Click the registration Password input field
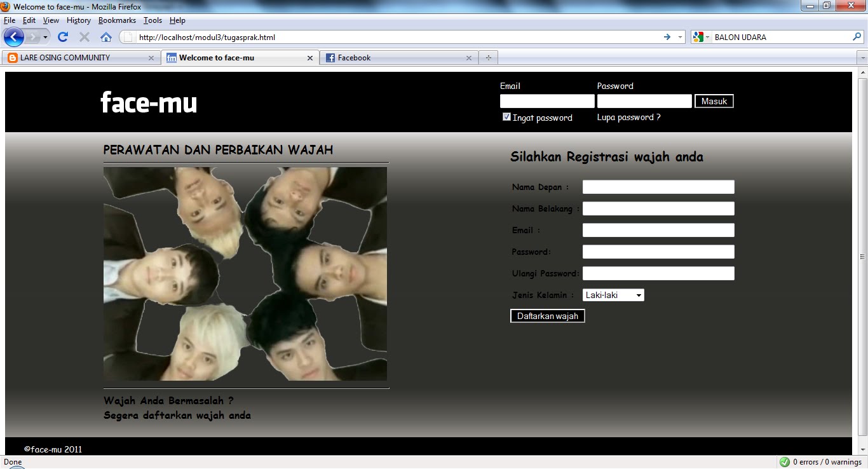The height and width of the screenshot is (469, 868). [658, 252]
